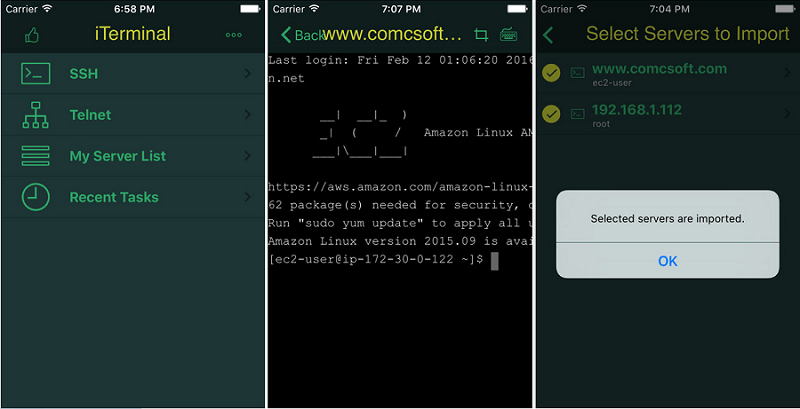Tap the Recent Tasks clock icon
Screen dimensions: 800x409
(36, 197)
